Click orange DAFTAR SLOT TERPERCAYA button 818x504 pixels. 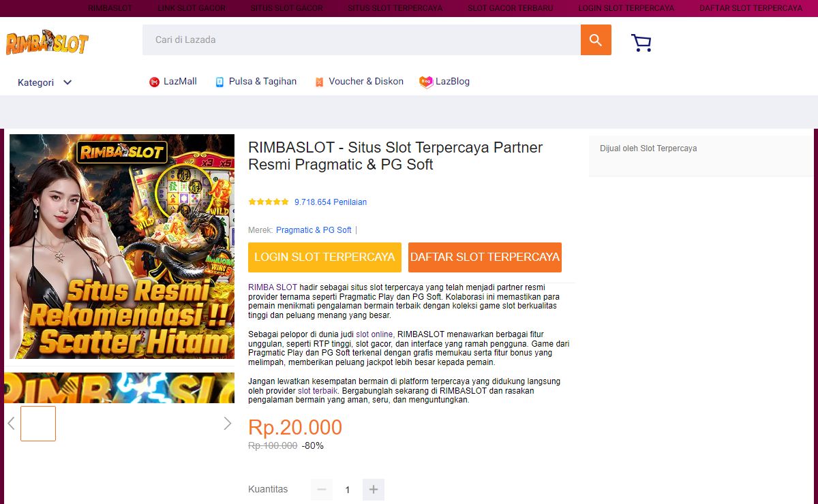485,257
